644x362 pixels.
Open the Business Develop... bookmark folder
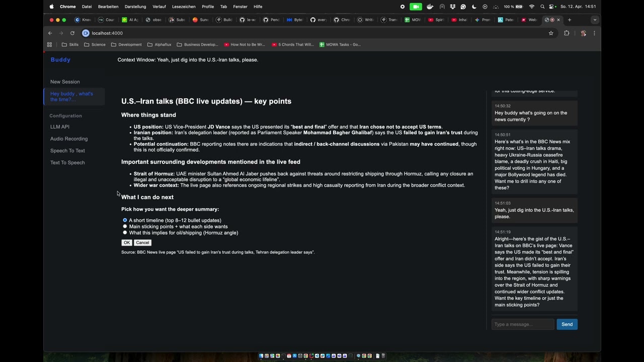[197, 44]
